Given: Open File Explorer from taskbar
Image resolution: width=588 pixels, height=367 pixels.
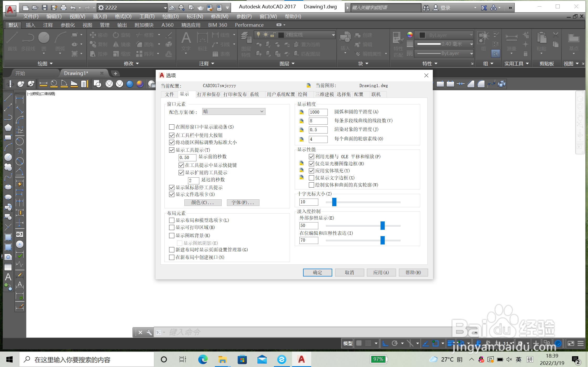Looking at the screenshot, I should click(222, 359).
